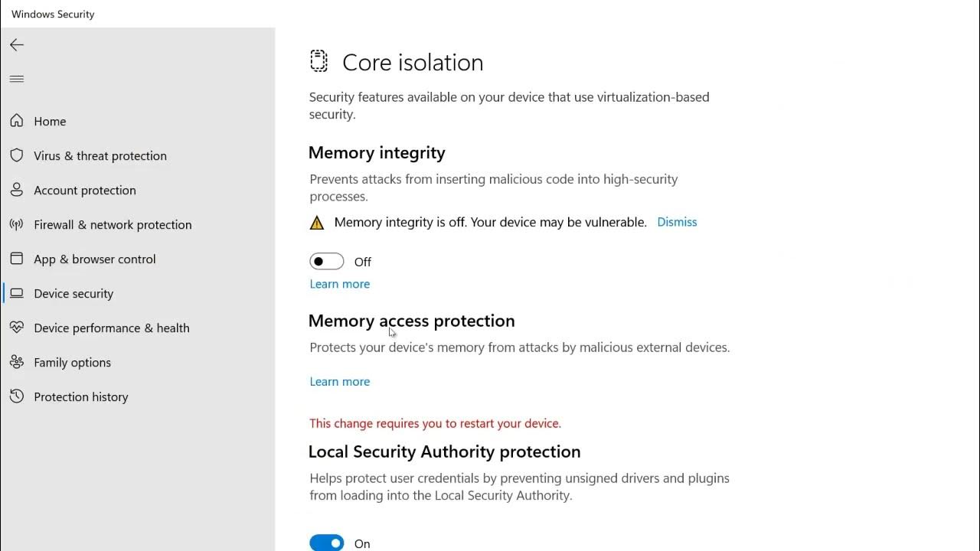Open Device performance & health section
This screenshot has height=551, width=980.
[112, 328]
